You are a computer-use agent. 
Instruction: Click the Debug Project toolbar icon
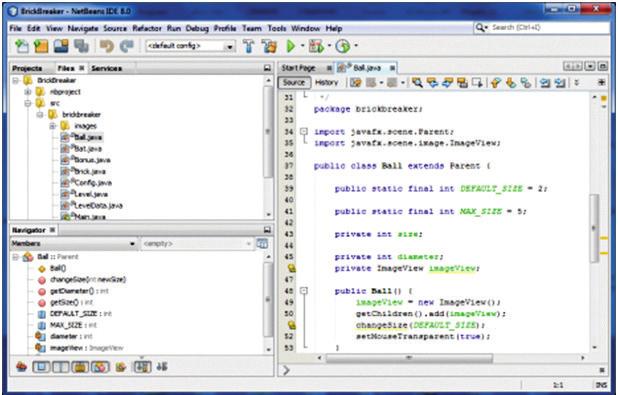click(x=316, y=46)
